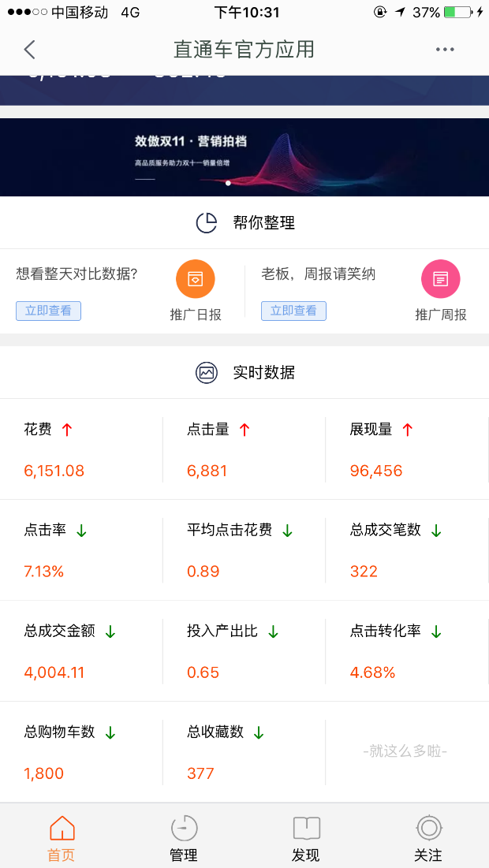The width and height of the screenshot is (489, 868).
Task: Switch to the 关注 tab
Action: coord(428,838)
